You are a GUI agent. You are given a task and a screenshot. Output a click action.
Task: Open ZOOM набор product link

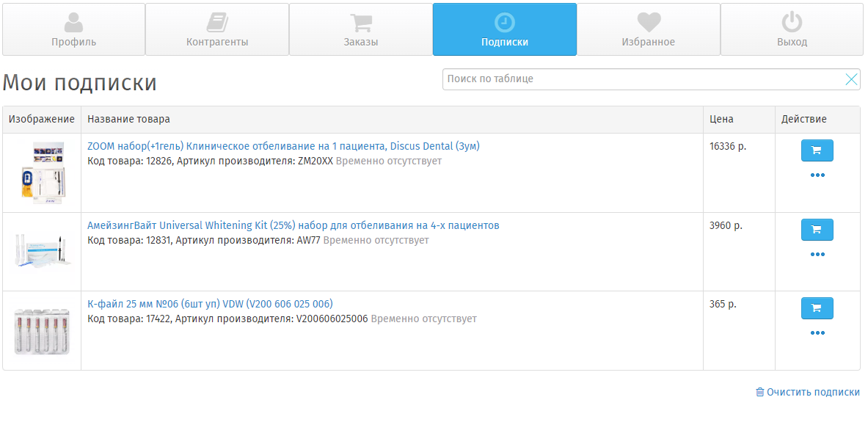point(283,146)
